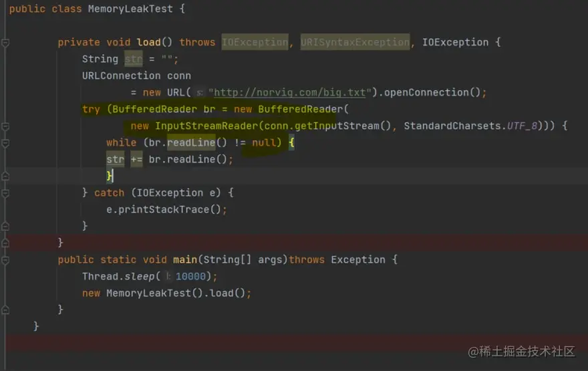Click 'throws' keyword in the load() declaration
Viewport: 588px width, 371px height.
pos(197,42)
